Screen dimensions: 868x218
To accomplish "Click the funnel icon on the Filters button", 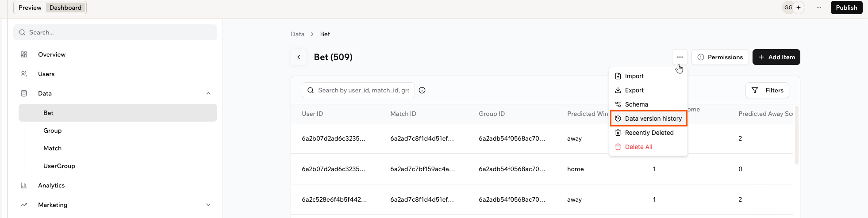I will (x=755, y=90).
